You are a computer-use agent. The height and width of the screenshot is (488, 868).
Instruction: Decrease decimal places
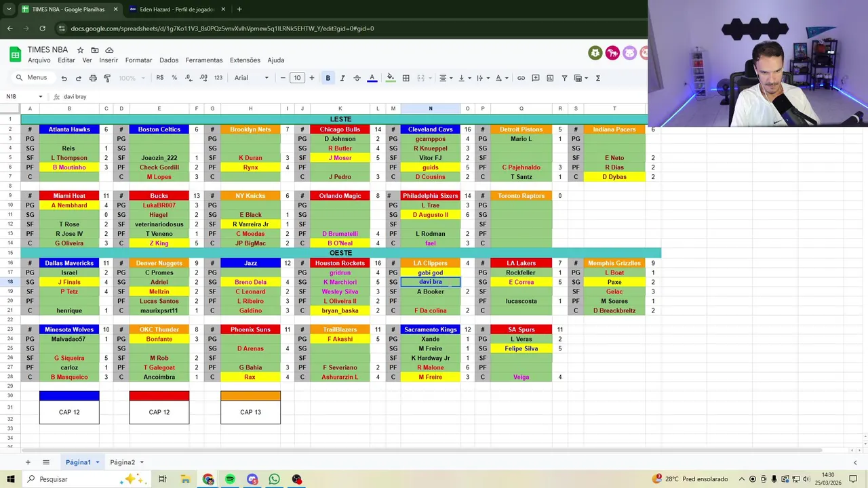click(189, 78)
